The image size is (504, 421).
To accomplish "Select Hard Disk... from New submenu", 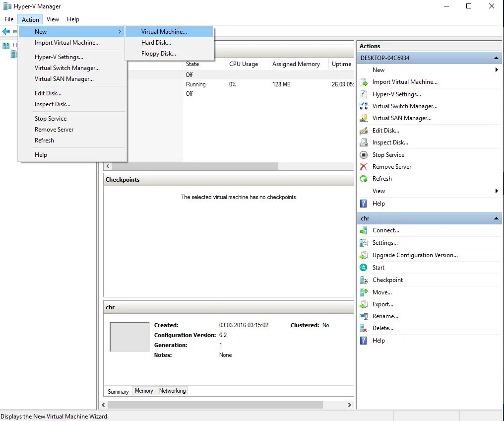I will pos(169,43).
